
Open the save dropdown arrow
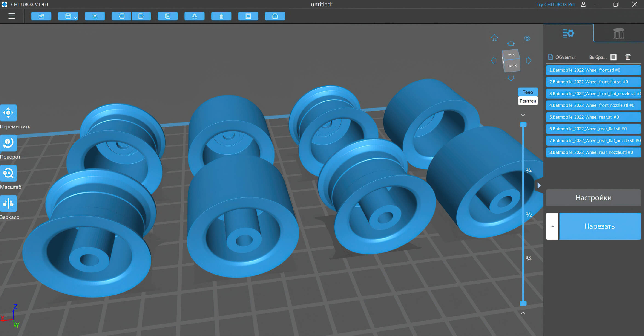pos(75,18)
